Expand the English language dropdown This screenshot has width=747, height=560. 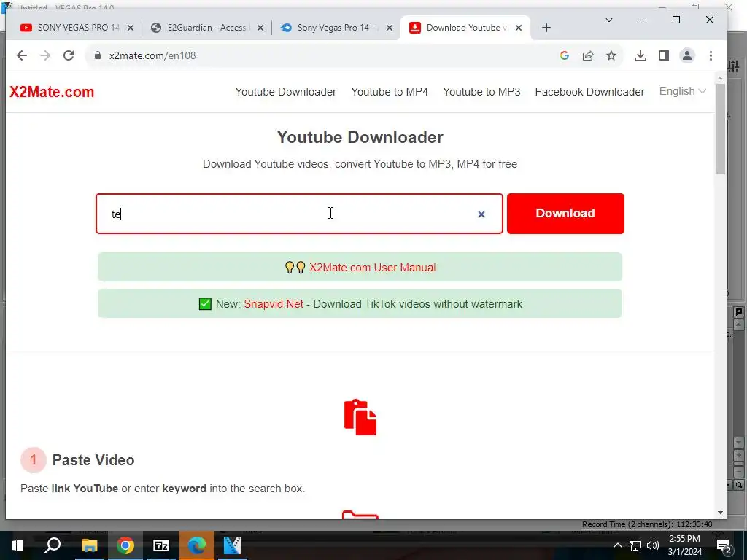(682, 91)
